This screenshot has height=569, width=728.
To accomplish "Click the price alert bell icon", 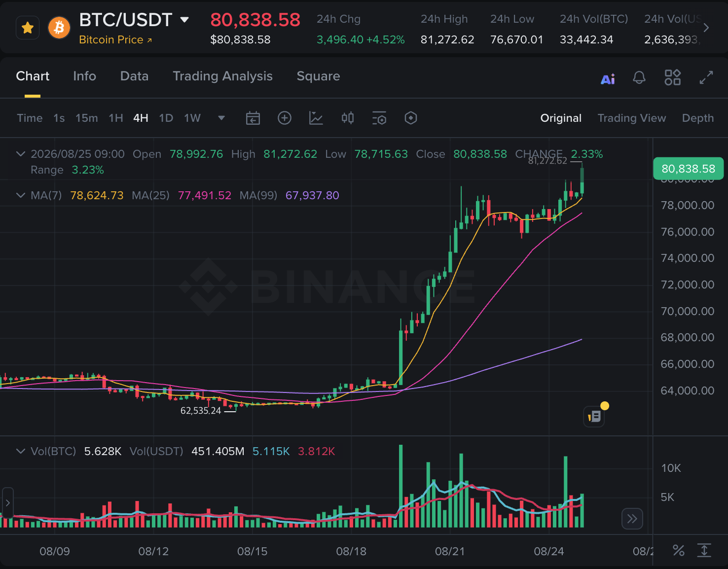I will pos(639,77).
